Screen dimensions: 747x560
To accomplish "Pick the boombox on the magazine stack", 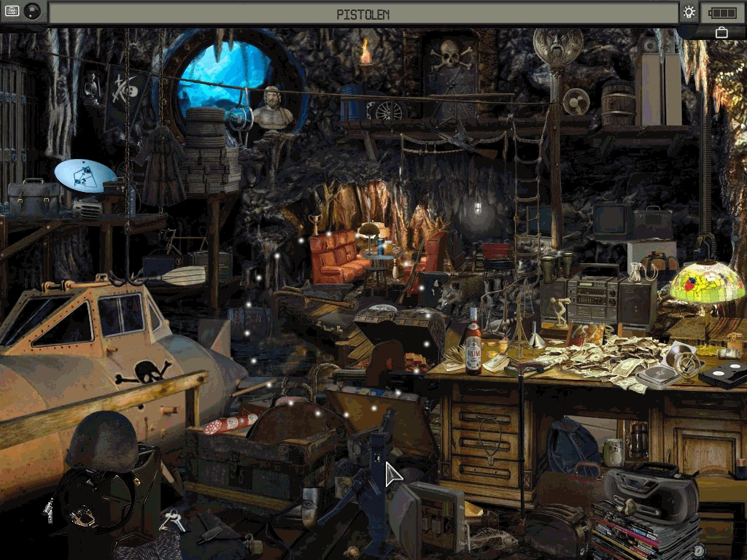I will (651, 488).
